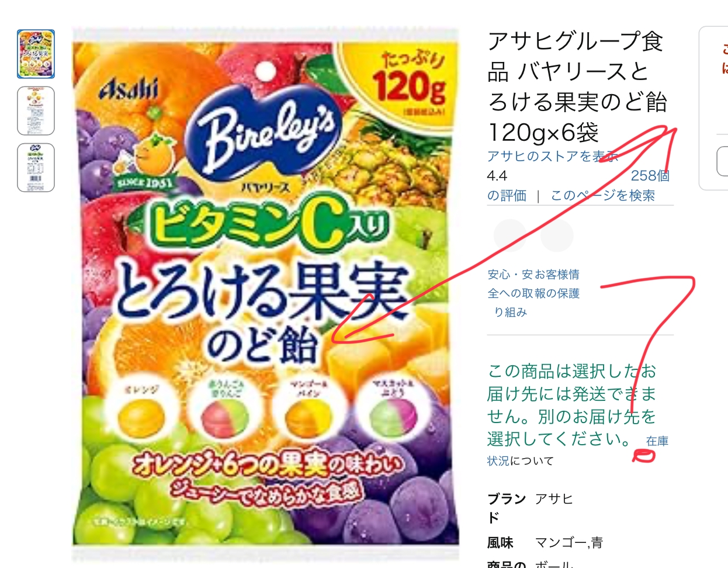728x568 pixels.
Task: Open the 258個の評価 reviews link
Action: tap(650, 176)
